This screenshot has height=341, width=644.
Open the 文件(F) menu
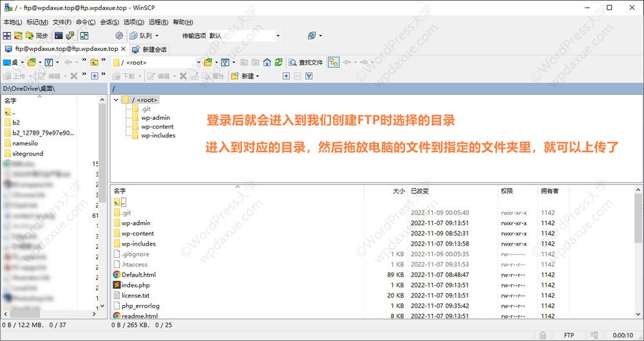click(62, 22)
